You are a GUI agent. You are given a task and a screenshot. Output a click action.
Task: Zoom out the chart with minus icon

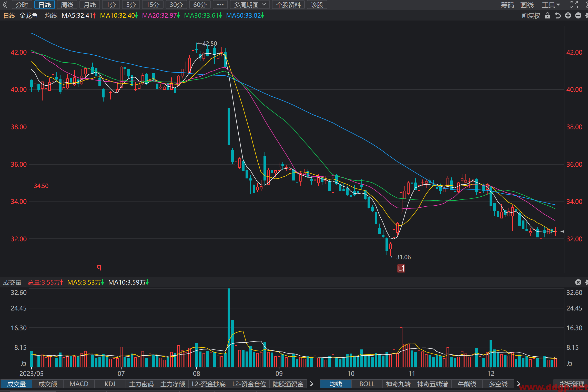(x=578, y=16)
